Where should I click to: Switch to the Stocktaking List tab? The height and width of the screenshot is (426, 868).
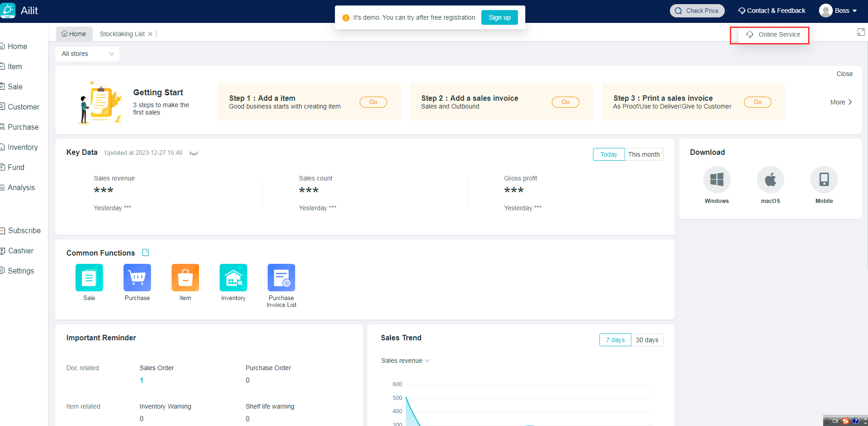click(122, 34)
